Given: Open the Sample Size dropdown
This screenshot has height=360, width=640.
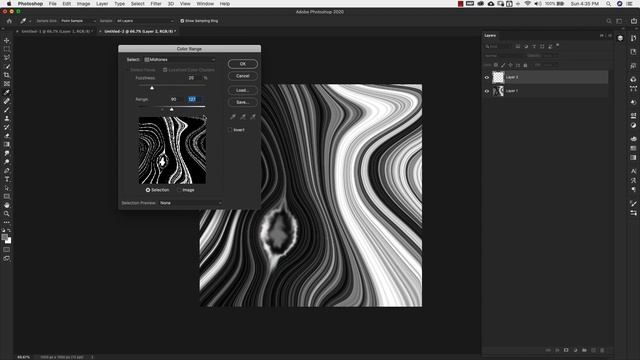Looking at the screenshot, I should (x=78, y=21).
